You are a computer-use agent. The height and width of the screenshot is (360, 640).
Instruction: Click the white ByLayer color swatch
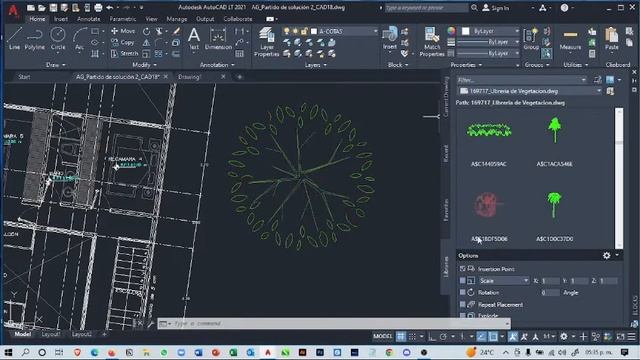pos(466,31)
